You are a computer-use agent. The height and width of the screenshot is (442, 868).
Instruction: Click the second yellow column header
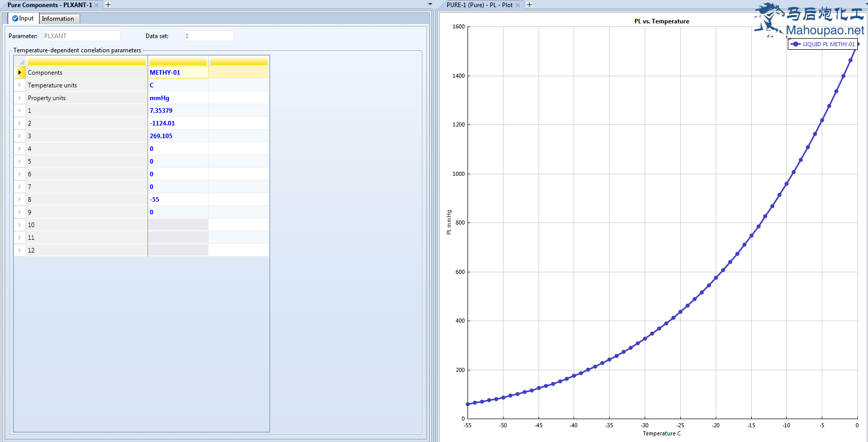click(178, 61)
